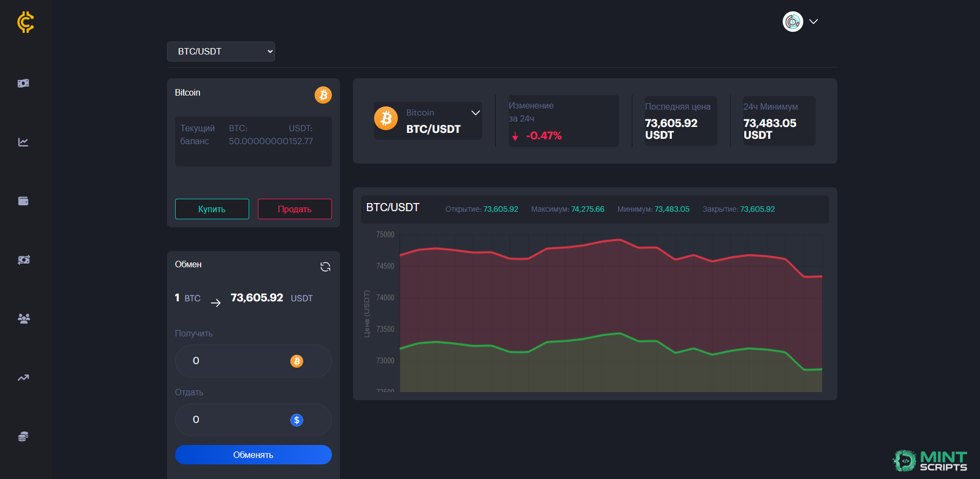Click the exchange swap refresh icon
This screenshot has height=479, width=980.
325,267
